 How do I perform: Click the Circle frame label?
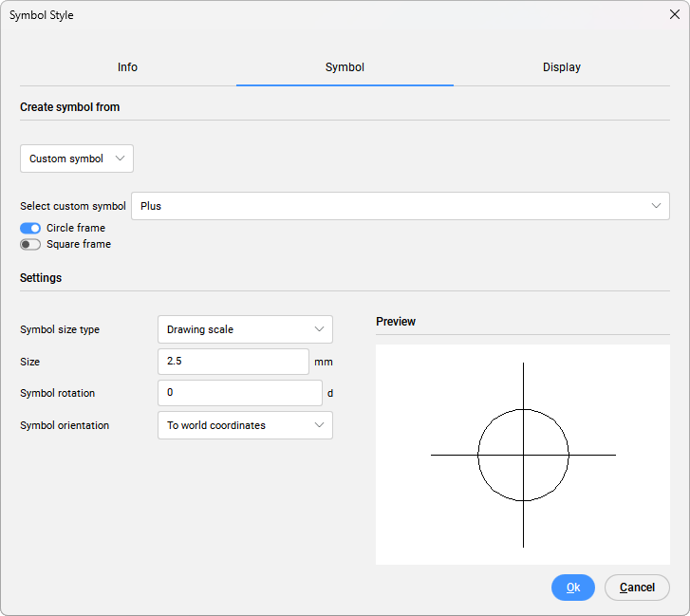[76, 228]
